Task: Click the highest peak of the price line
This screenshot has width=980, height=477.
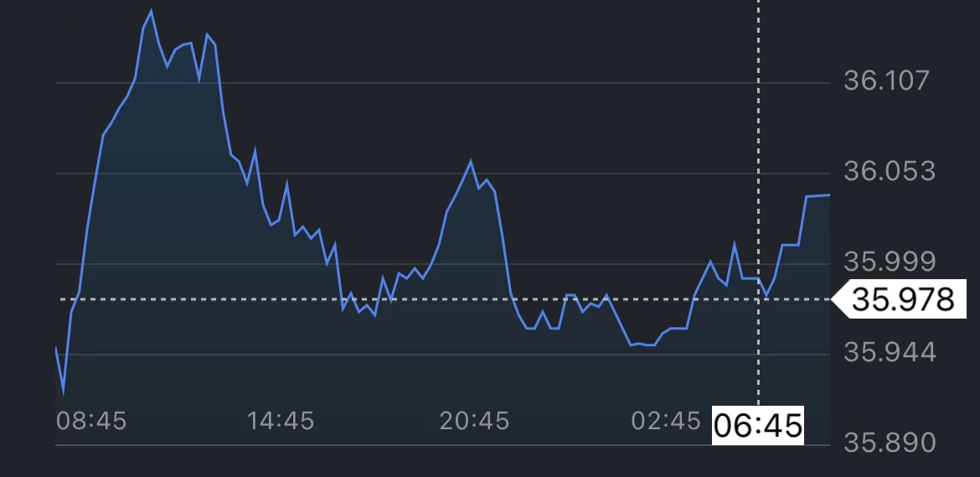Action: coord(152,11)
